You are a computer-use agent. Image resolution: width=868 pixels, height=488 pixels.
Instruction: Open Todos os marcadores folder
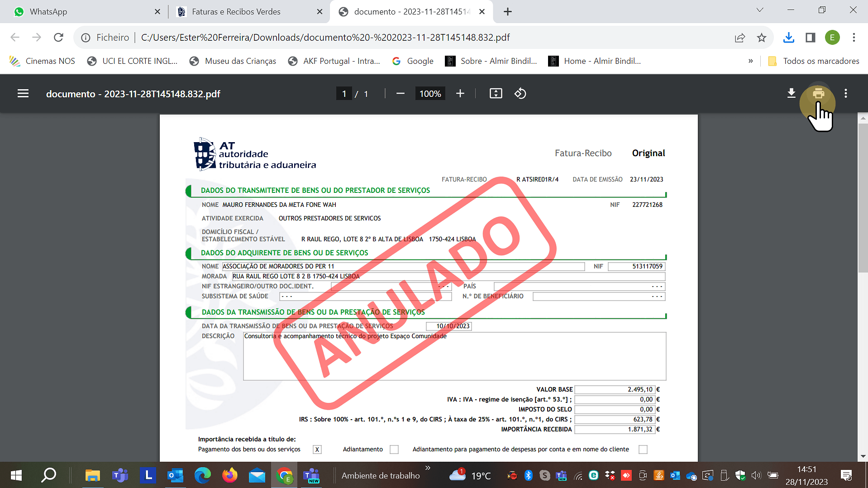[x=814, y=61]
